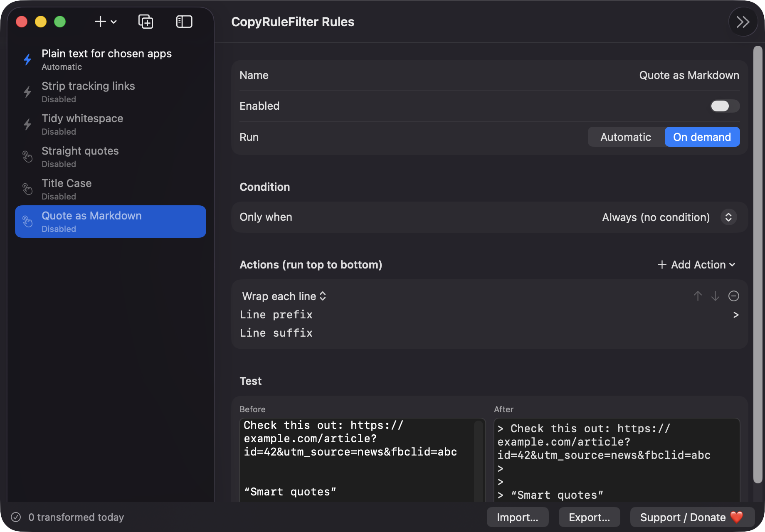The image size is (765, 532).
Task: Turn on the Enabled switch
Action: (x=725, y=106)
